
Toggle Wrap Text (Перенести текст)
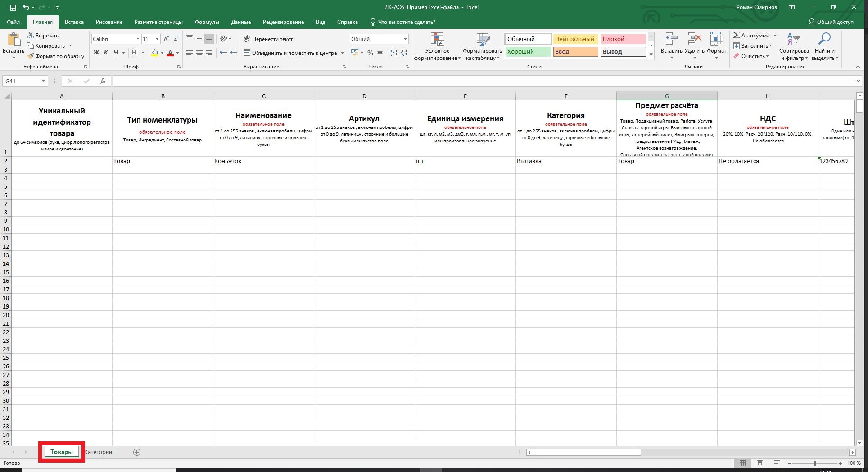click(x=268, y=39)
